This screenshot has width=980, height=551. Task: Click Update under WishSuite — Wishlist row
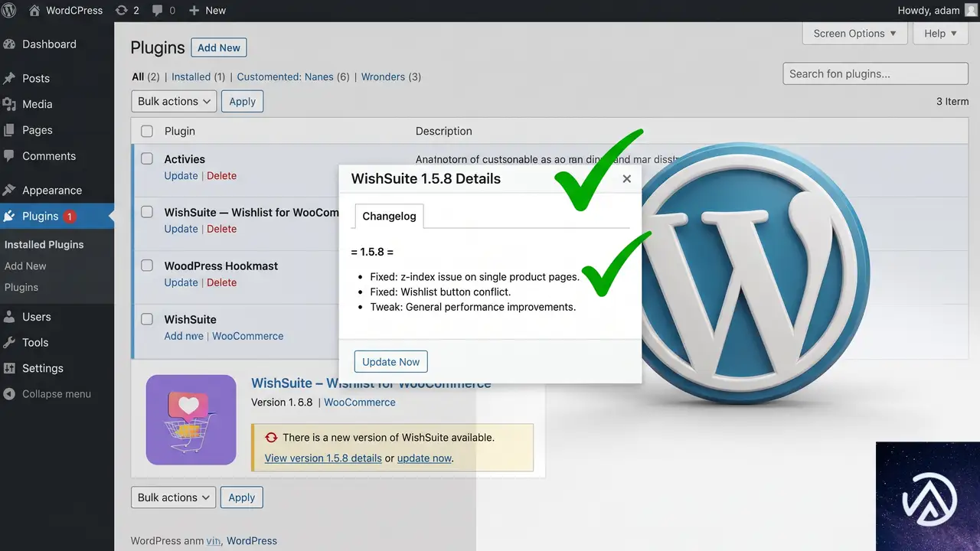point(181,229)
